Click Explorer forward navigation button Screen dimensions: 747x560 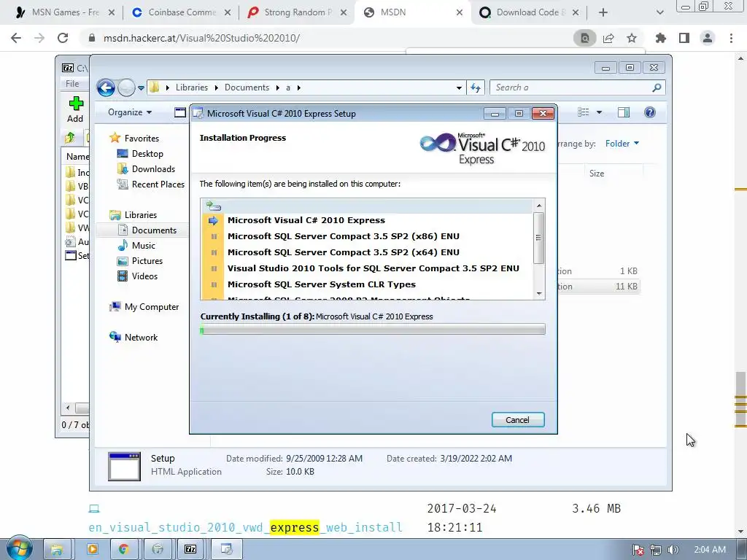pos(125,87)
